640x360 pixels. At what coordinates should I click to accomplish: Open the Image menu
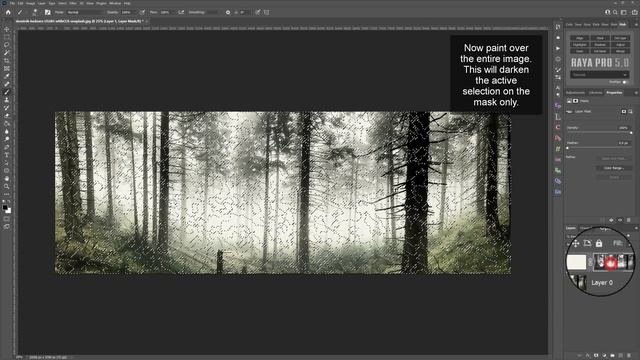coord(30,3)
